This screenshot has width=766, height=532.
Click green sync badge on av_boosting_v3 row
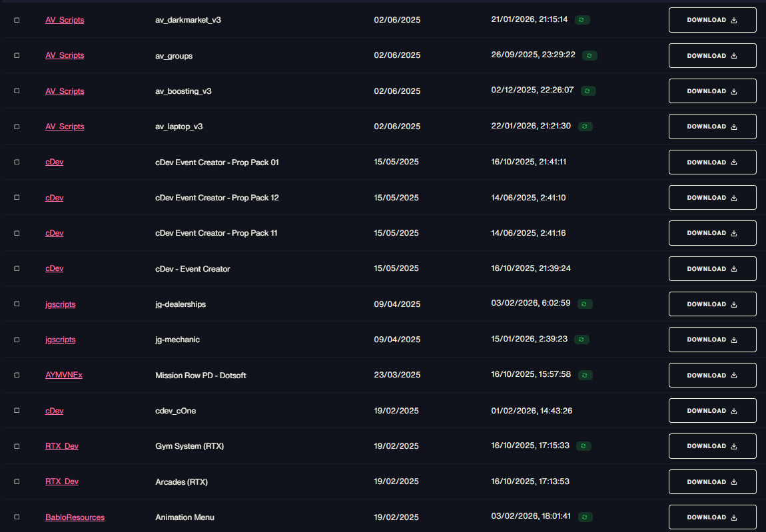click(x=587, y=91)
